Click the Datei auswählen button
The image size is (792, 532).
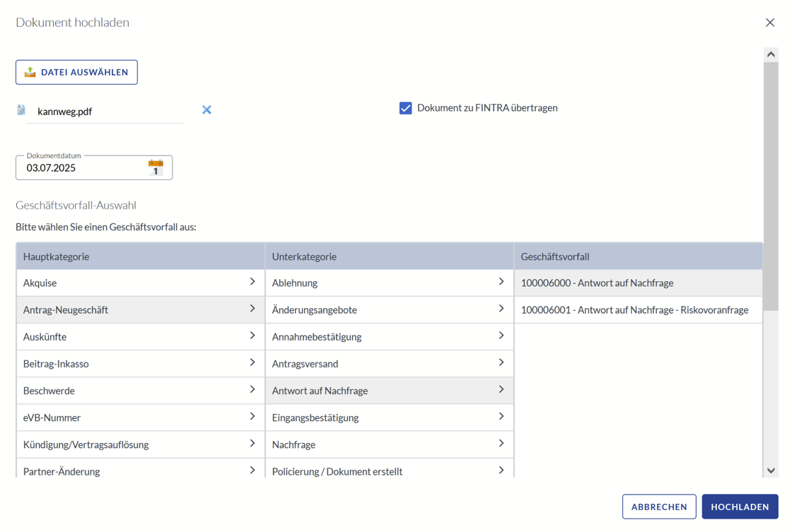tap(76, 72)
